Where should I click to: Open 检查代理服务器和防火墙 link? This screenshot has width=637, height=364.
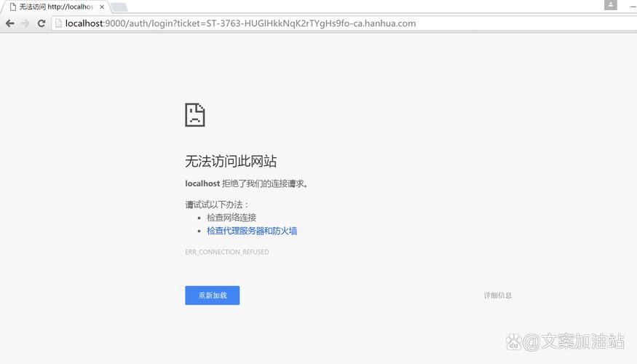(x=252, y=231)
